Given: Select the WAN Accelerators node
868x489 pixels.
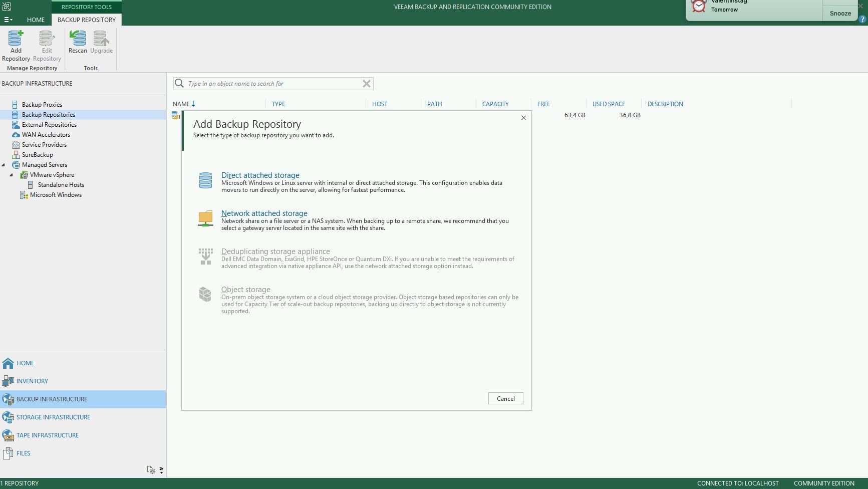Looking at the screenshot, I should (x=46, y=135).
